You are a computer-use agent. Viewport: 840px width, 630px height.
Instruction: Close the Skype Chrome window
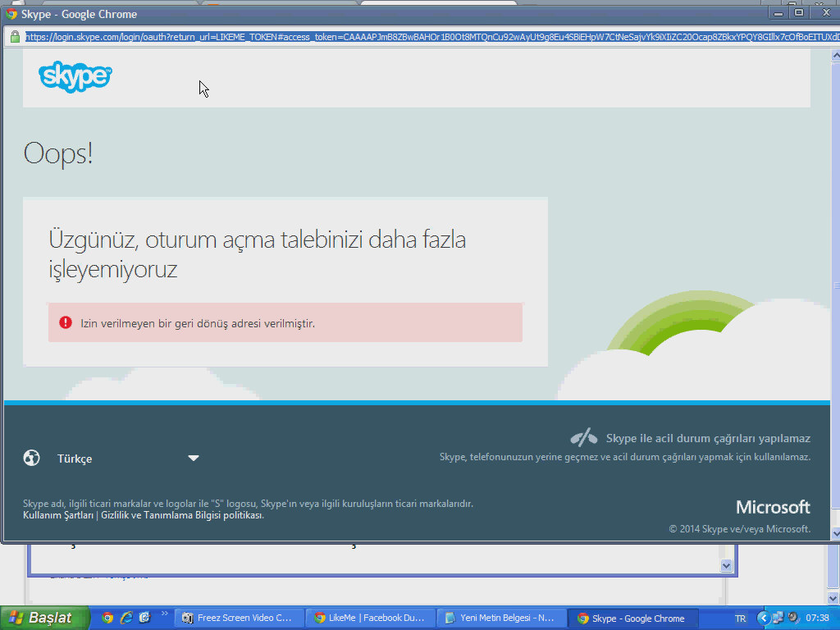[826, 13]
